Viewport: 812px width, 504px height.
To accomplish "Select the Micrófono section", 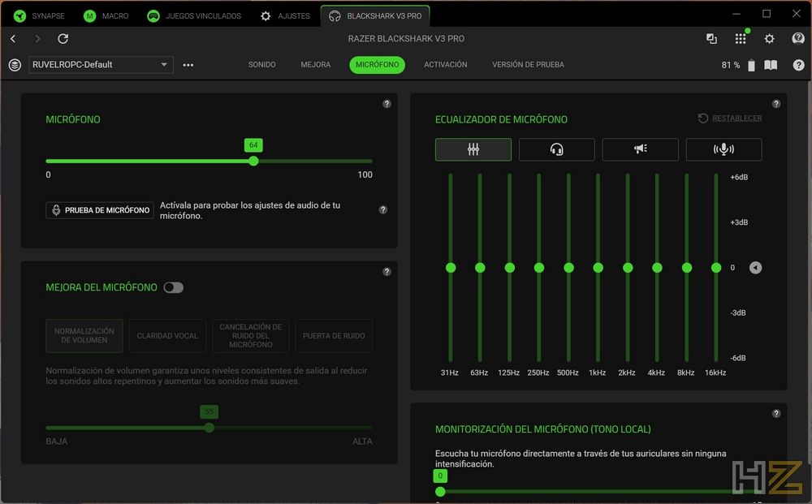I will [377, 65].
